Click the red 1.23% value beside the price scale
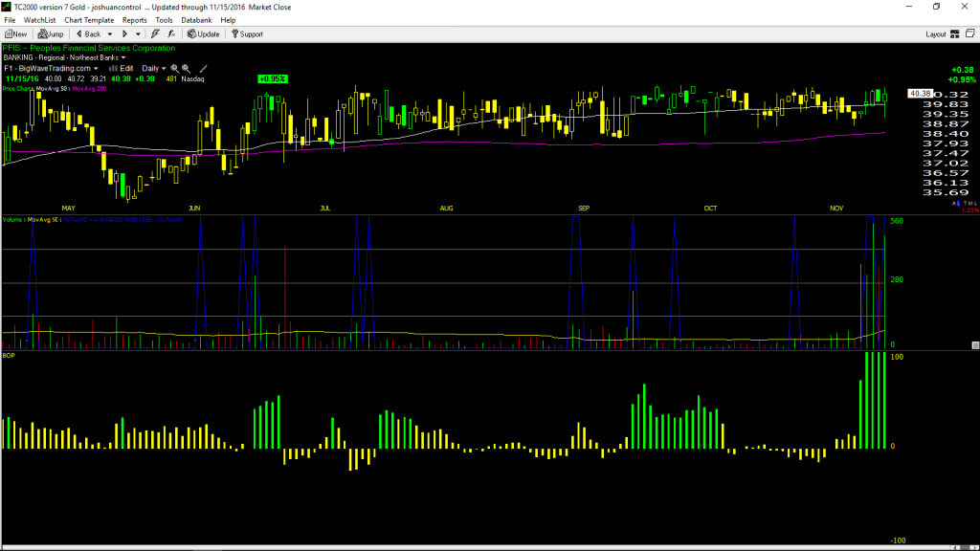This screenshot has width=980, height=551. pos(970,210)
